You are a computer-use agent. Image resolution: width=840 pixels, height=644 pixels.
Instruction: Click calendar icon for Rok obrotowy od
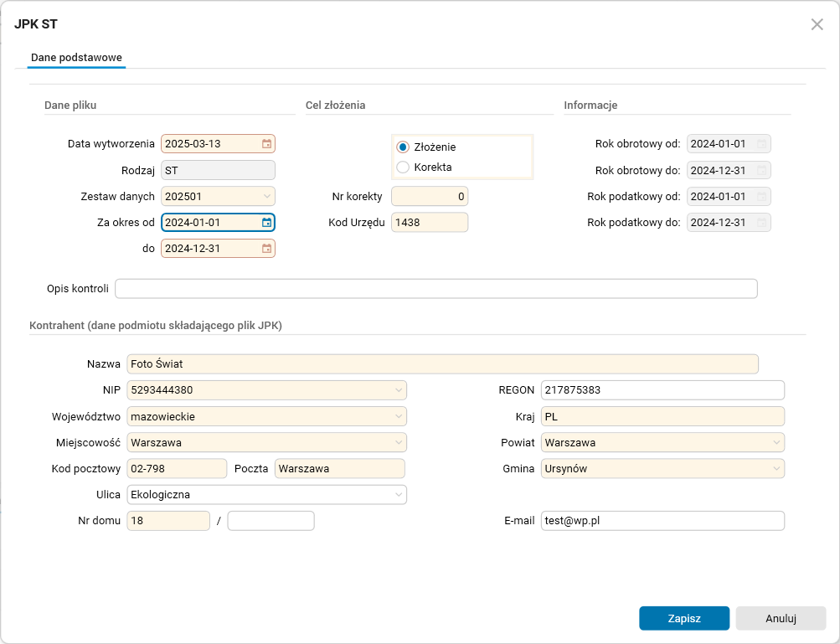point(761,144)
